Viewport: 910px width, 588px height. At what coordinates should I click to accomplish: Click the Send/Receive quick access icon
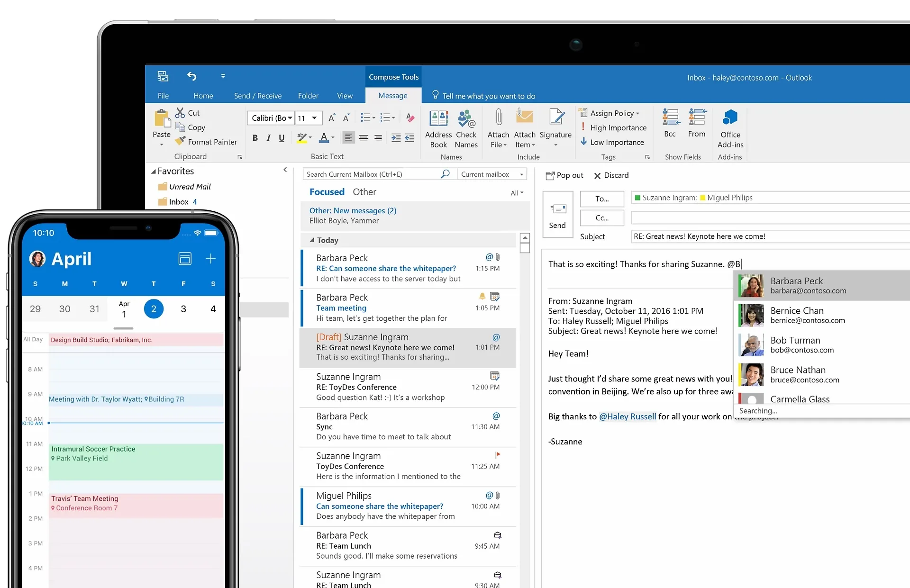(163, 76)
